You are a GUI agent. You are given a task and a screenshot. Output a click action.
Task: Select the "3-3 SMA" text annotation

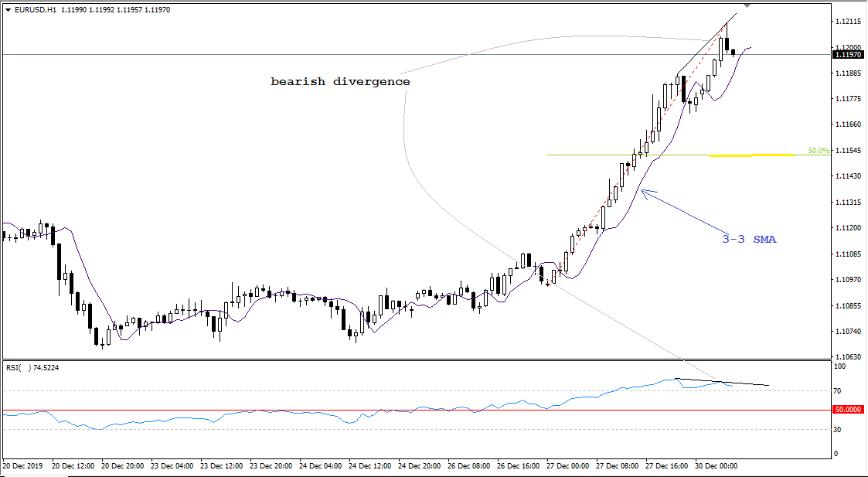pos(749,240)
